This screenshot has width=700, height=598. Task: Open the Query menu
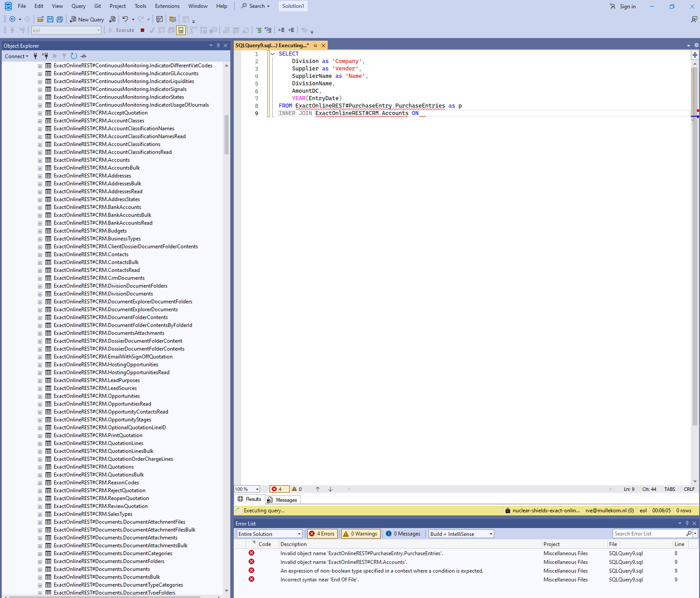[79, 6]
